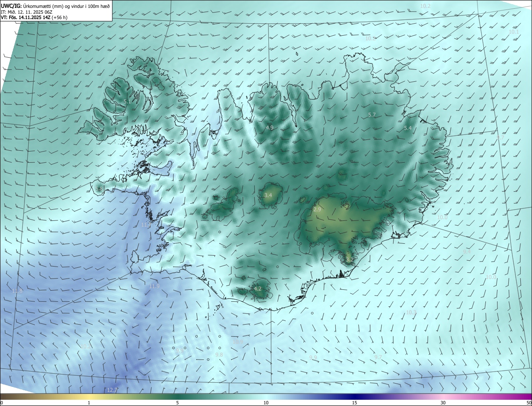Click the 11.9 value over the sea
The width and height of the screenshot is (532, 406).
click(154, 286)
